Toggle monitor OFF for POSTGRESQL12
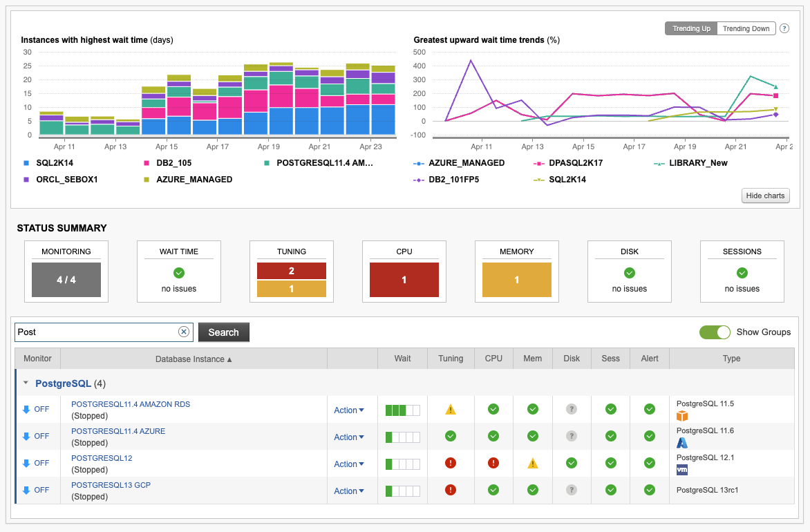Image resolution: width=810 pixels, height=532 pixels. click(x=36, y=463)
